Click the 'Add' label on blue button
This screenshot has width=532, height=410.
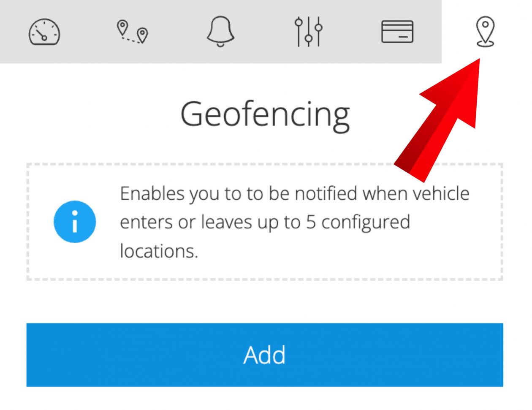click(x=265, y=355)
